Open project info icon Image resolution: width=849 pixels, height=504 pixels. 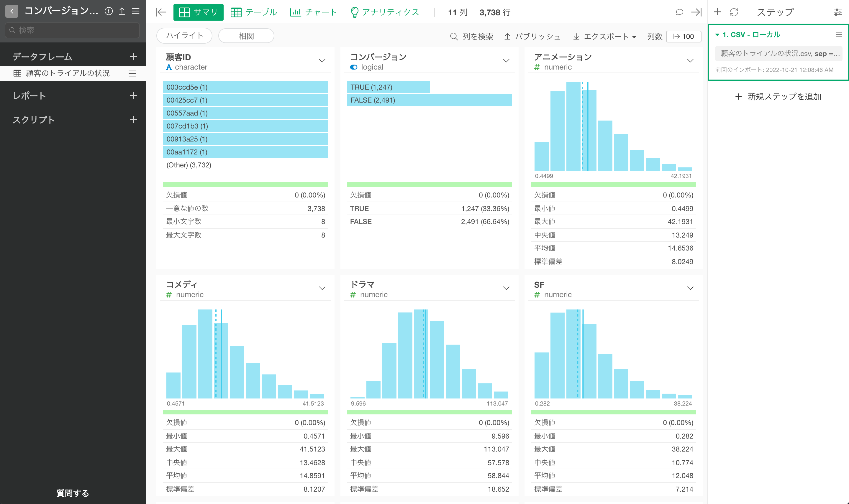(109, 11)
